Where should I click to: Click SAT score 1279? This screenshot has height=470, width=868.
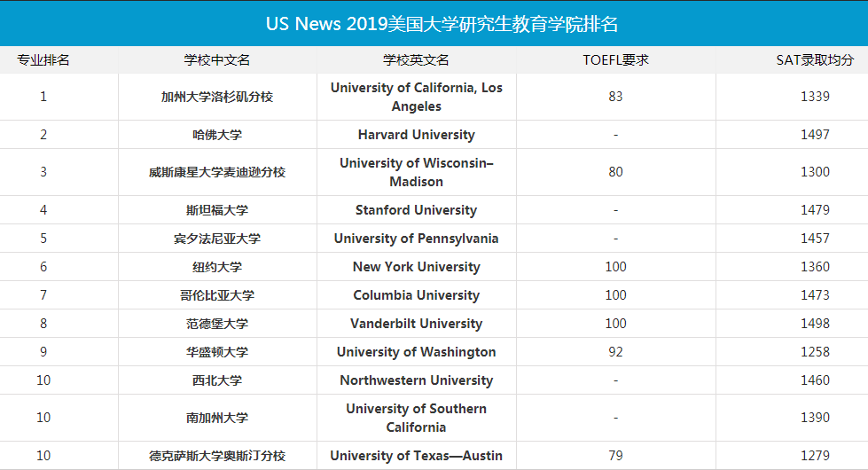815,456
